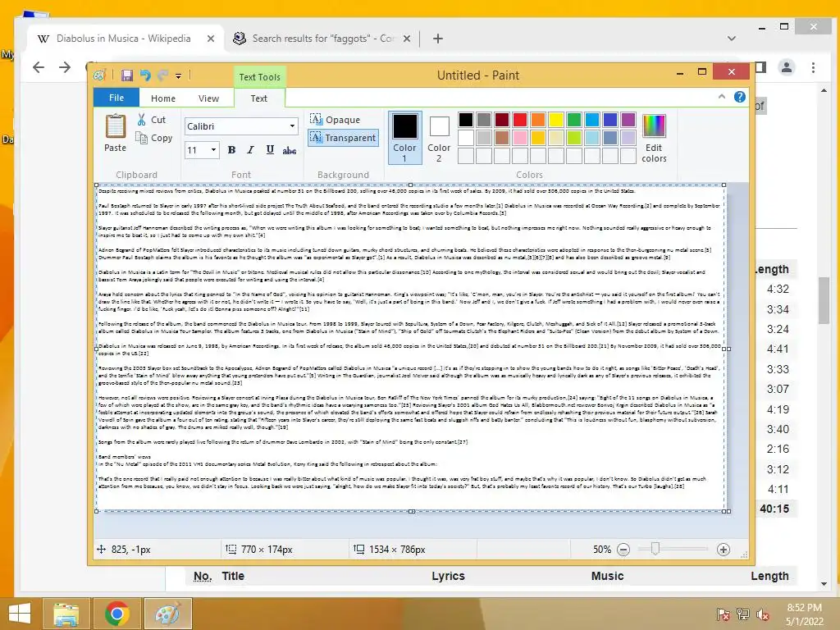The height and width of the screenshot is (630, 840).
Task: Copy selected text in Paint
Action: pos(153,138)
